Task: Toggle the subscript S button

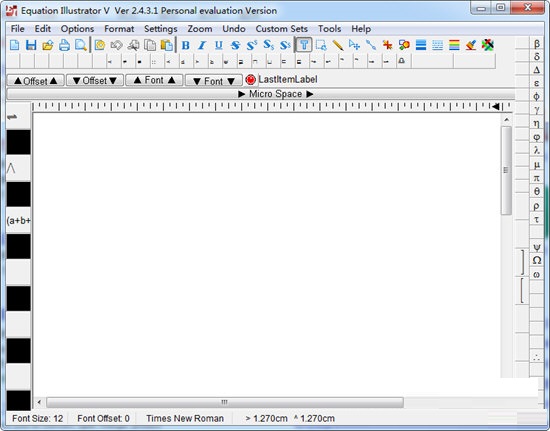Action: click(x=269, y=45)
